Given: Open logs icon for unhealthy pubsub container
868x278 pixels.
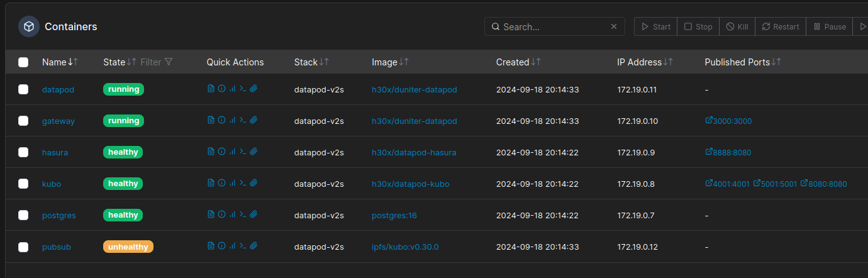Looking at the screenshot, I should pyautogui.click(x=211, y=246).
